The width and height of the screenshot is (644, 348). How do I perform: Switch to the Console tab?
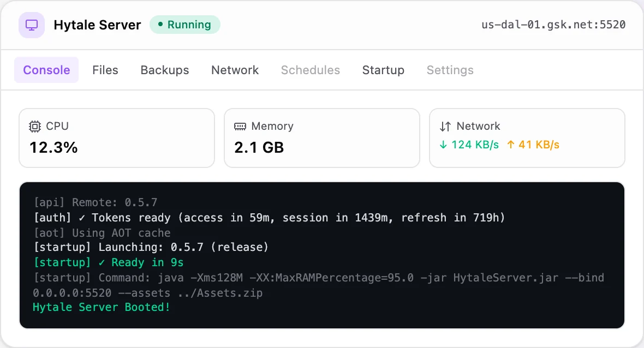click(x=46, y=70)
